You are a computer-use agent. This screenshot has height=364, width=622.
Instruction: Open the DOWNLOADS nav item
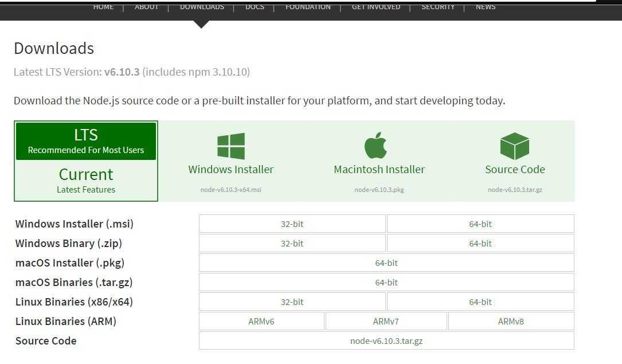pyautogui.click(x=202, y=7)
